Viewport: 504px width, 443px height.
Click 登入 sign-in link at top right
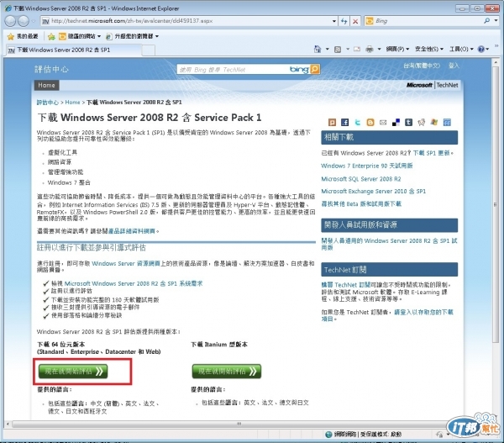[x=454, y=66]
